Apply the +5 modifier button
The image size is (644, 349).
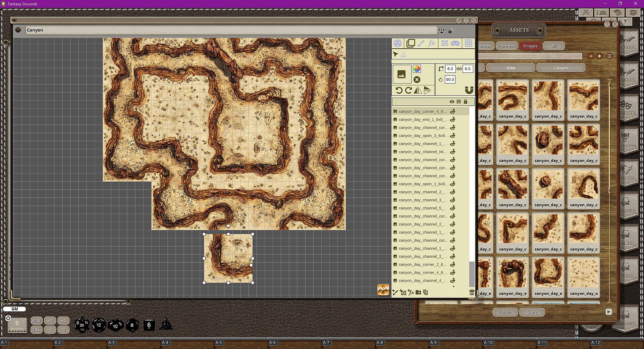coord(63,321)
